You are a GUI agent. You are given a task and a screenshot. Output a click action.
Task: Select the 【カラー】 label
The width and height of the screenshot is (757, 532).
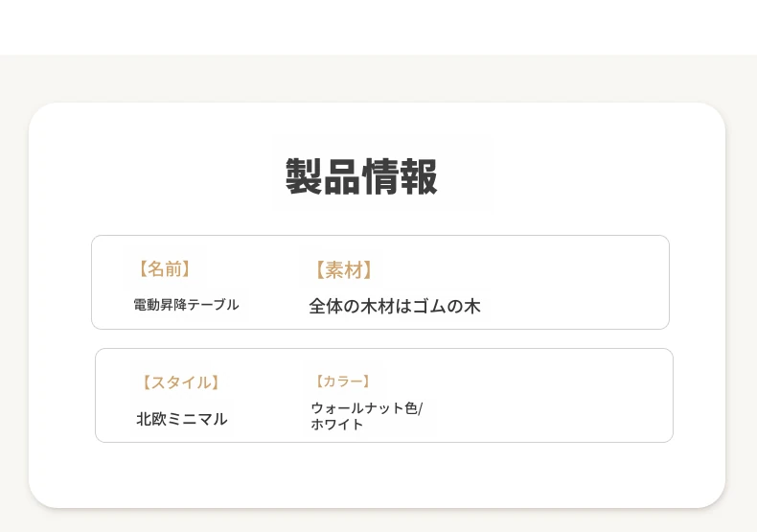(x=343, y=382)
